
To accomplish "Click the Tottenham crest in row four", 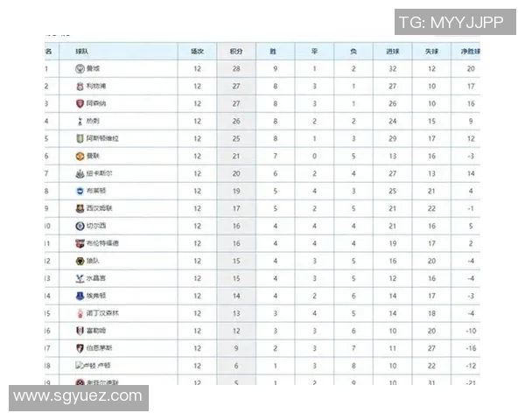I will tap(79, 121).
